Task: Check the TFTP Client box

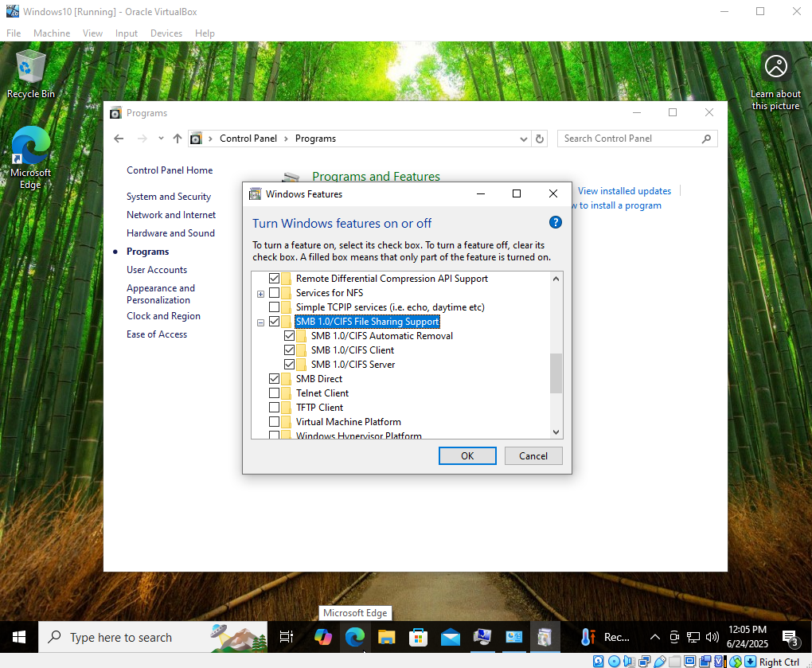Action: 274,408
